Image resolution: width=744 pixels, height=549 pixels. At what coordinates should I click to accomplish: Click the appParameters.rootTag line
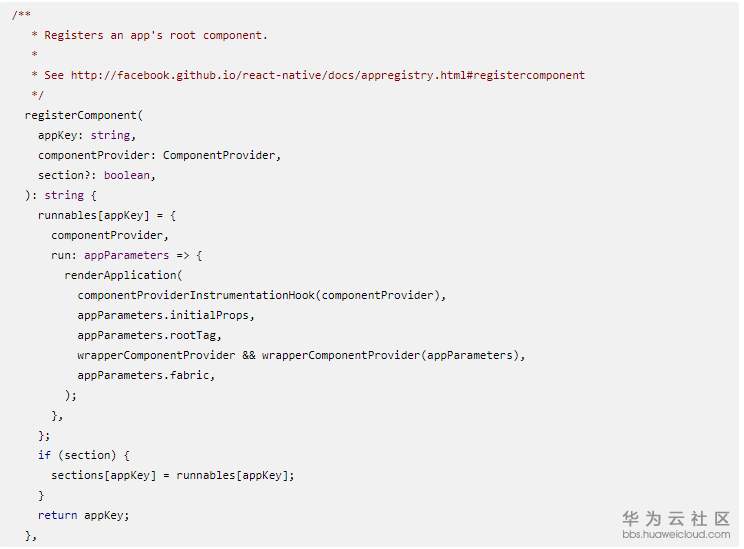click(x=149, y=335)
